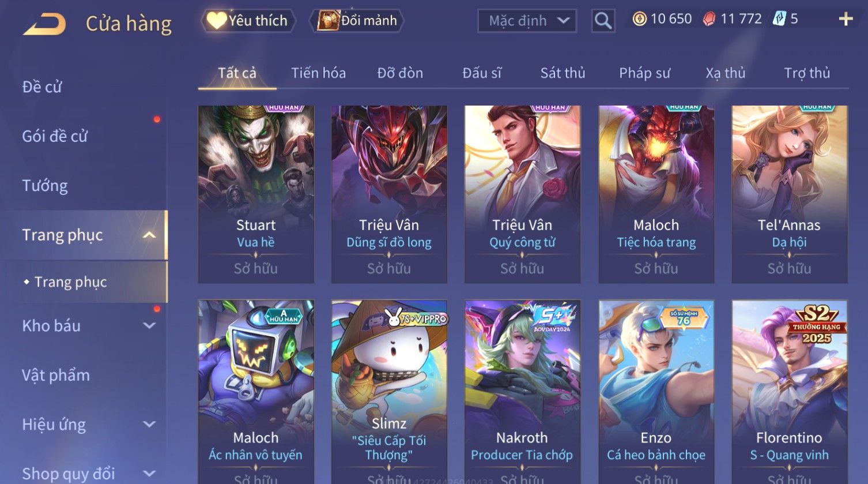Select the Stuart Vua hề skin card

pos(256,194)
